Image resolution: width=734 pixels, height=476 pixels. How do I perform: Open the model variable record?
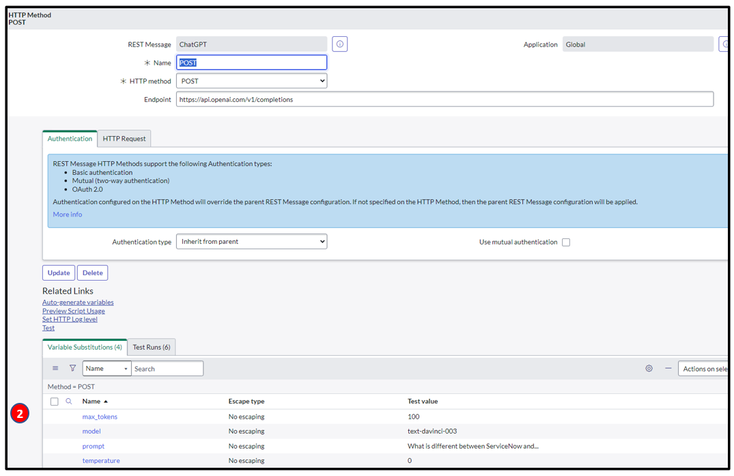[91, 431]
